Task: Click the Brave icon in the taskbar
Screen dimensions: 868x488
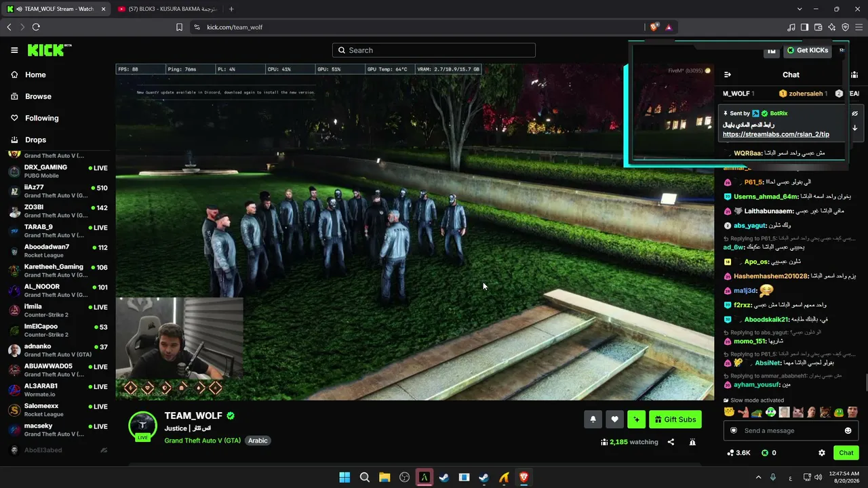Action: tap(524, 477)
